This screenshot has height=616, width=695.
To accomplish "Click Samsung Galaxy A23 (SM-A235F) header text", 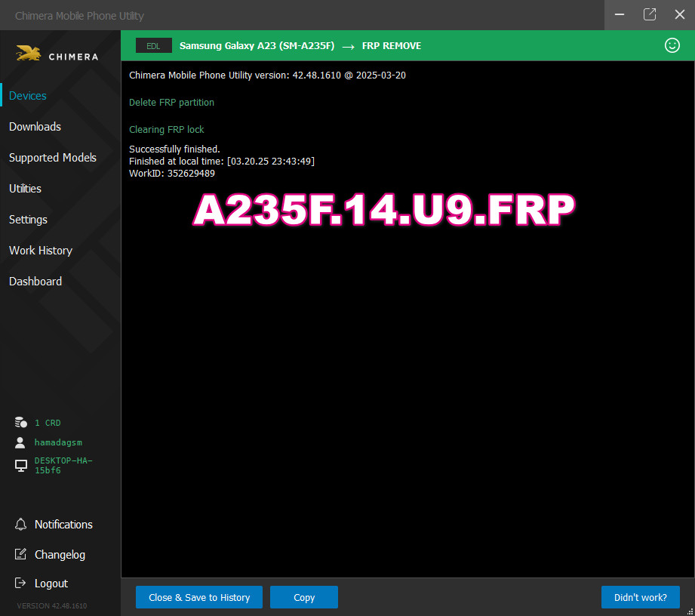I will pos(257,46).
